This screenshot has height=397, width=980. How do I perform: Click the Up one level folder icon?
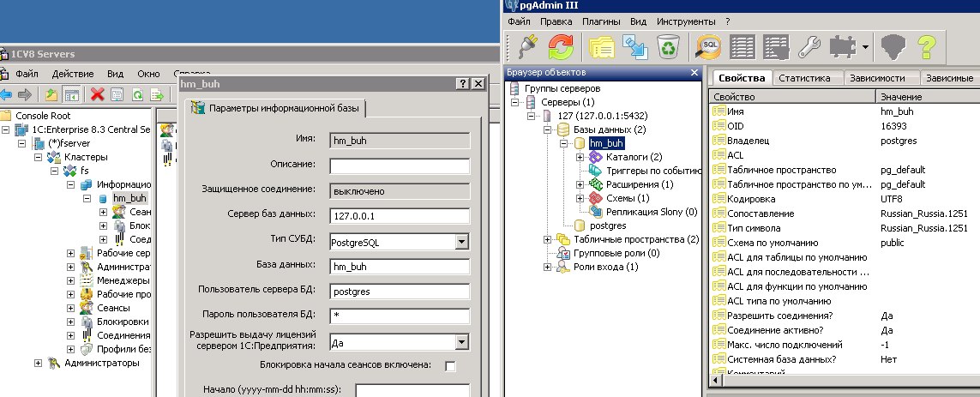click(x=51, y=94)
